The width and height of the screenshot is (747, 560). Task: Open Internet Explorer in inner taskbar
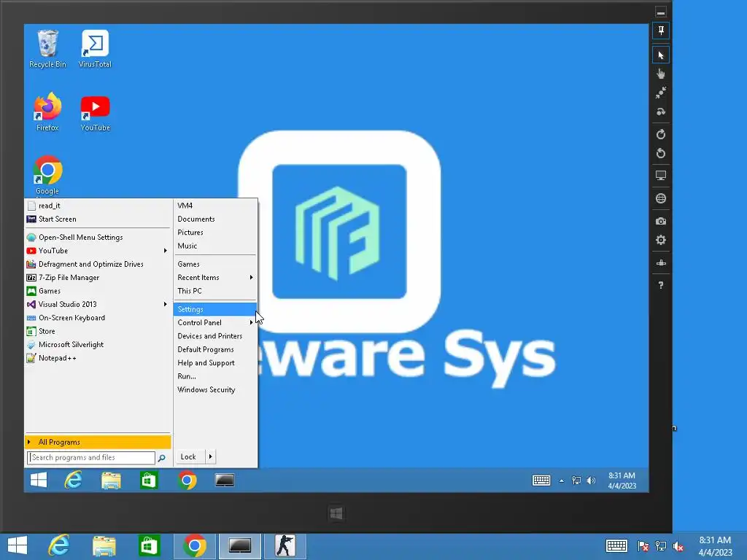coord(73,480)
